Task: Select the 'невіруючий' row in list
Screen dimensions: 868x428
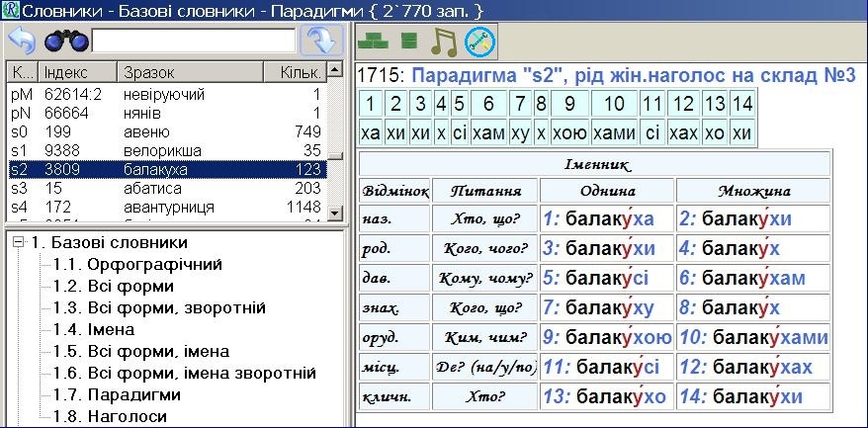Action: [x=167, y=95]
